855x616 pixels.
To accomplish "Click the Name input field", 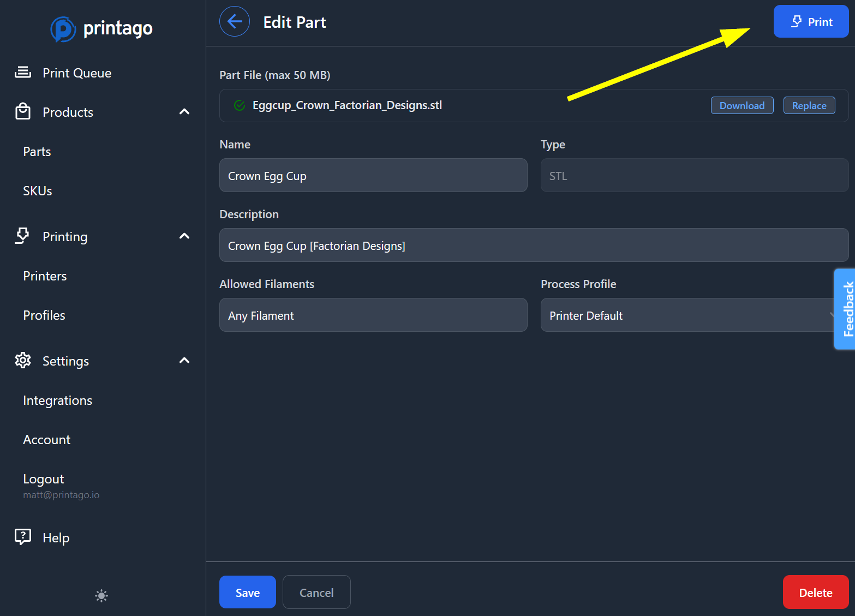I will pyautogui.click(x=373, y=175).
